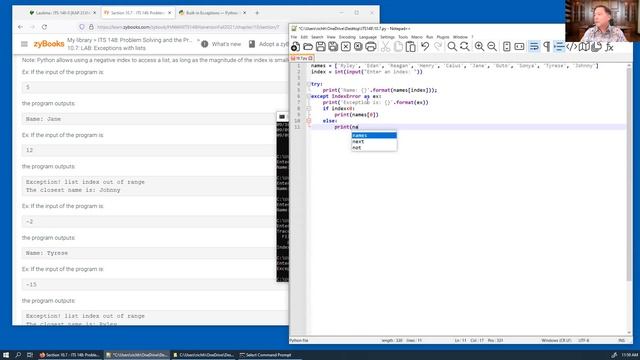The image size is (640, 360).
Task: Click the Open file folder icon
Action: (308, 47)
